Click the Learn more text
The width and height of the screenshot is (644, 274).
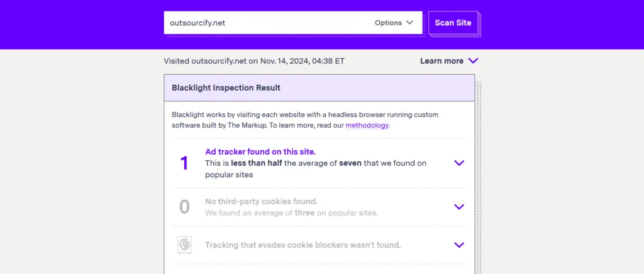[441, 61]
